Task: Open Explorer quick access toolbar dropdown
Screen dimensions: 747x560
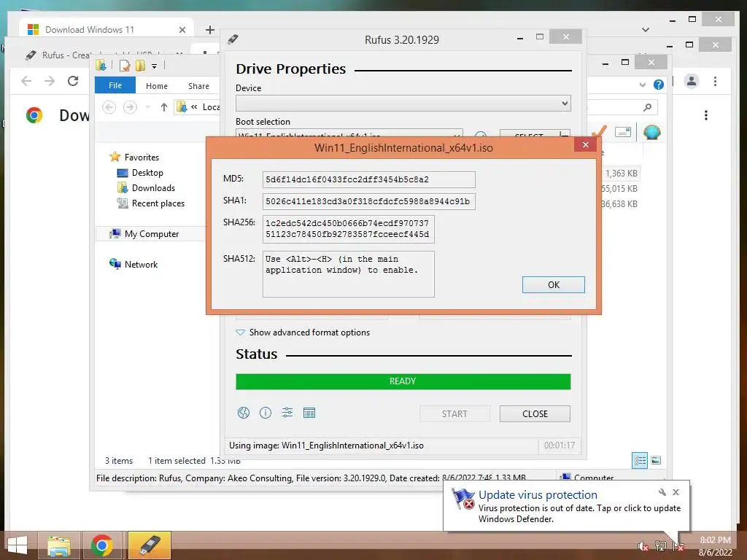Action: point(155,66)
